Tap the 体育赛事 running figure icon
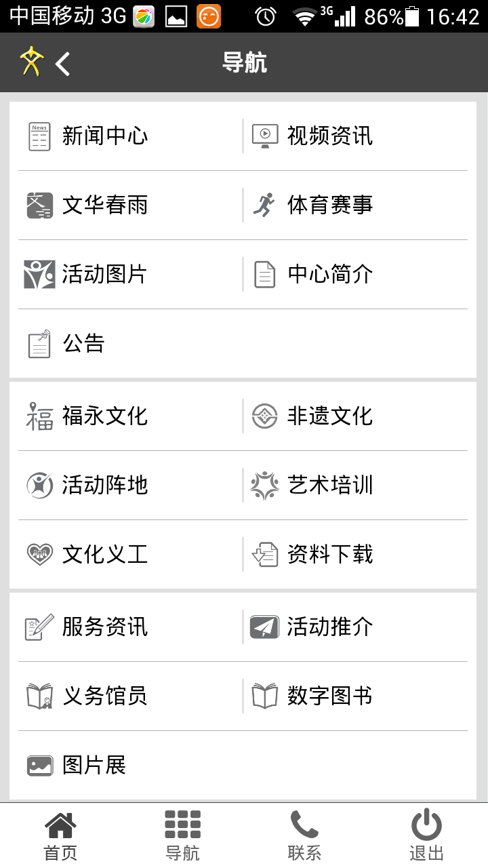Image resolution: width=488 pixels, height=868 pixels. pos(264,205)
